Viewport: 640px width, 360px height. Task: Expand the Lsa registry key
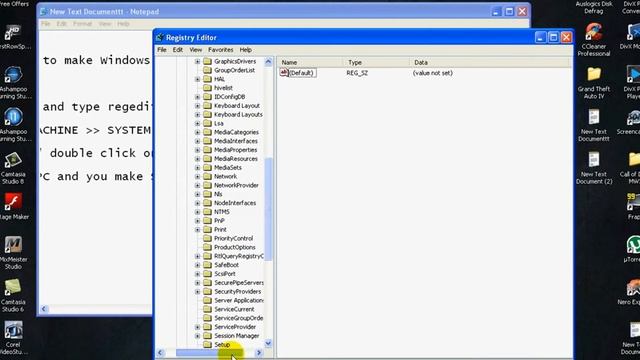pos(198,123)
